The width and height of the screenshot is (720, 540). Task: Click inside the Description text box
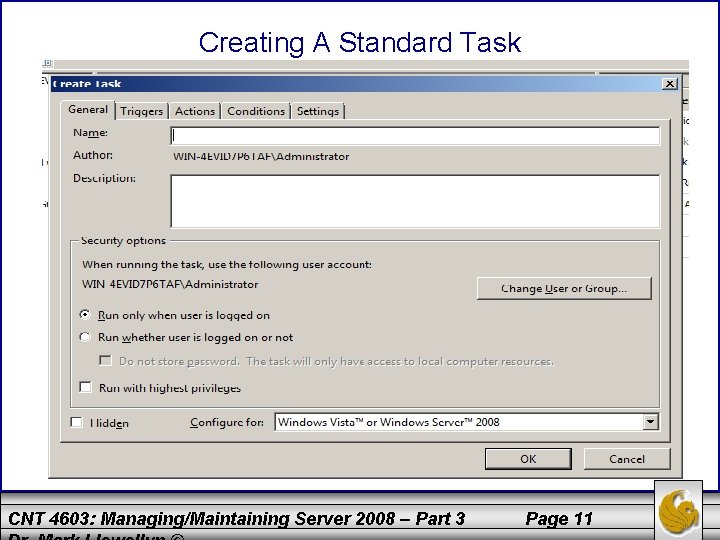click(x=415, y=201)
